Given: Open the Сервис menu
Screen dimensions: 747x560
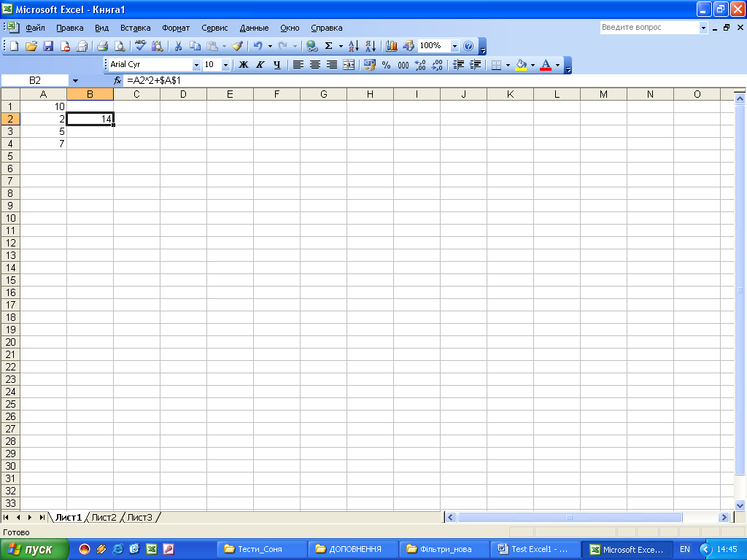Looking at the screenshot, I should click(x=214, y=28).
